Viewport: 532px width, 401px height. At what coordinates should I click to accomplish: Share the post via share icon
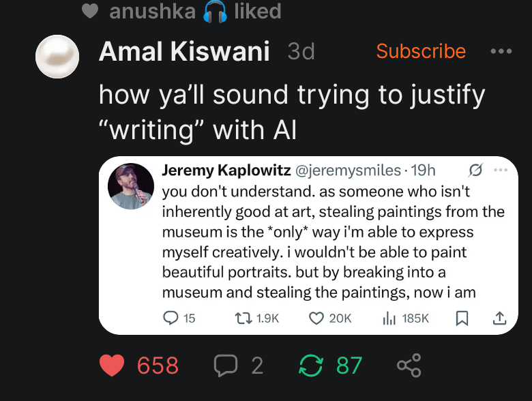409,366
